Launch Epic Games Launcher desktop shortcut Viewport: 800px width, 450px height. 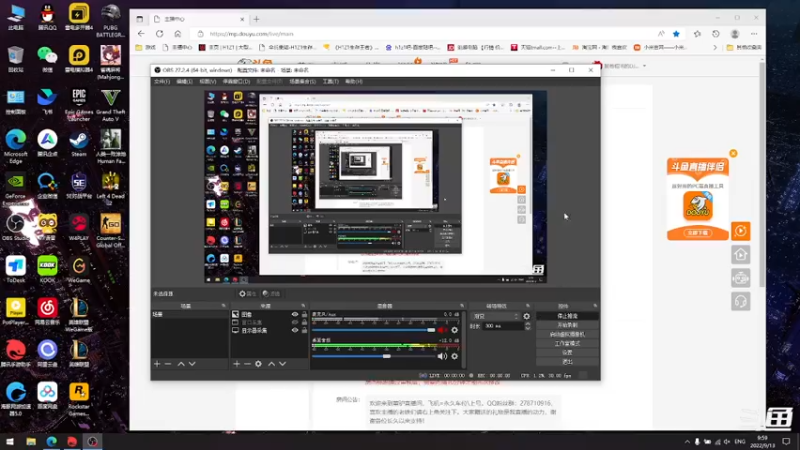click(79, 105)
